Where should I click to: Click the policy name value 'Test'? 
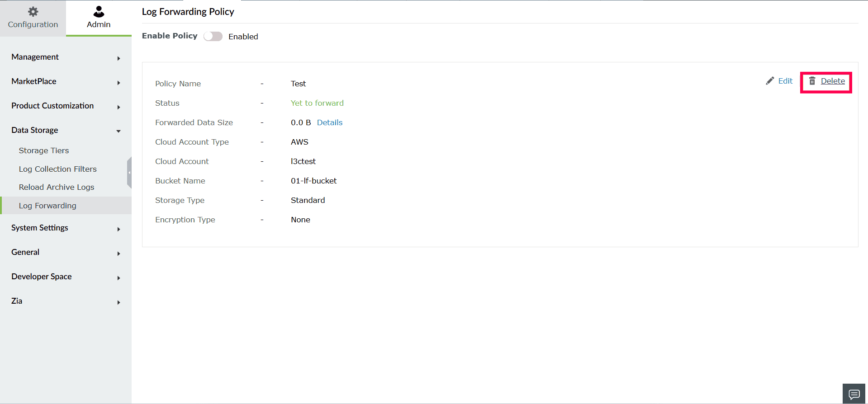click(x=298, y=84)
